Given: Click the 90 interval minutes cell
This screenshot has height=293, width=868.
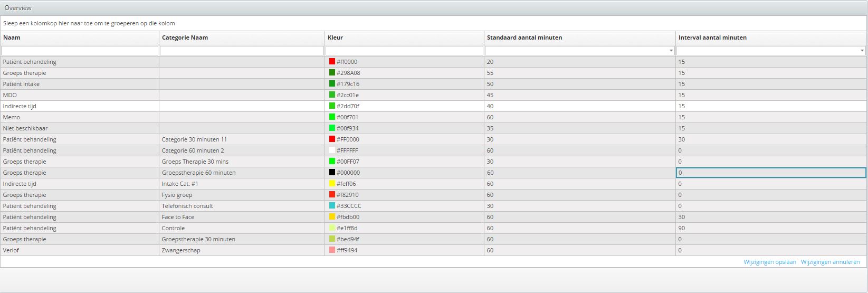Looking at the screenshot, I should tap(771, 228).
